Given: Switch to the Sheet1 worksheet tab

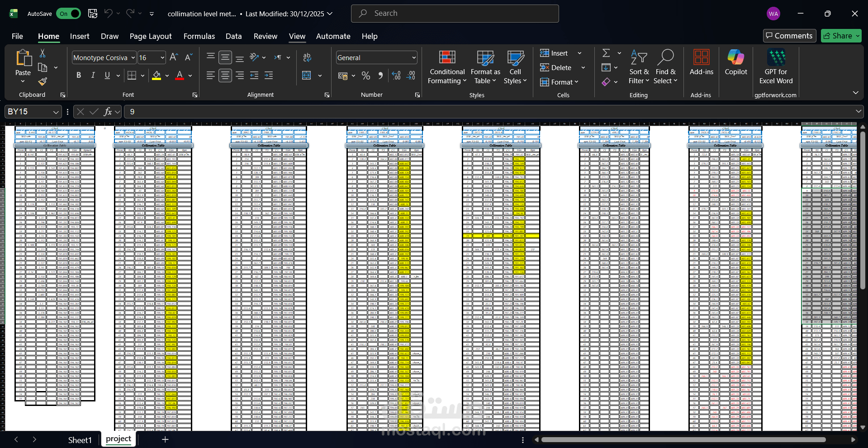Looking at the screenshot, I should pos(80,440).
